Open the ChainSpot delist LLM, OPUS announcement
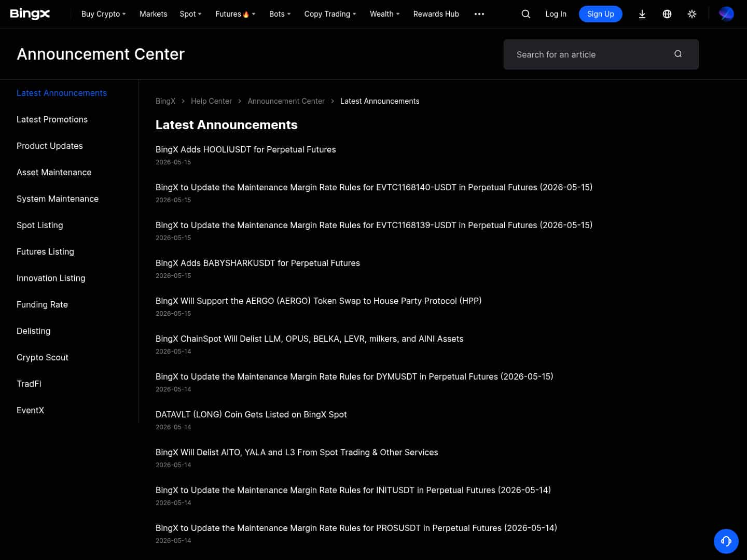The height and width of the screenshot is (560, 747). [x=310, y=339]
